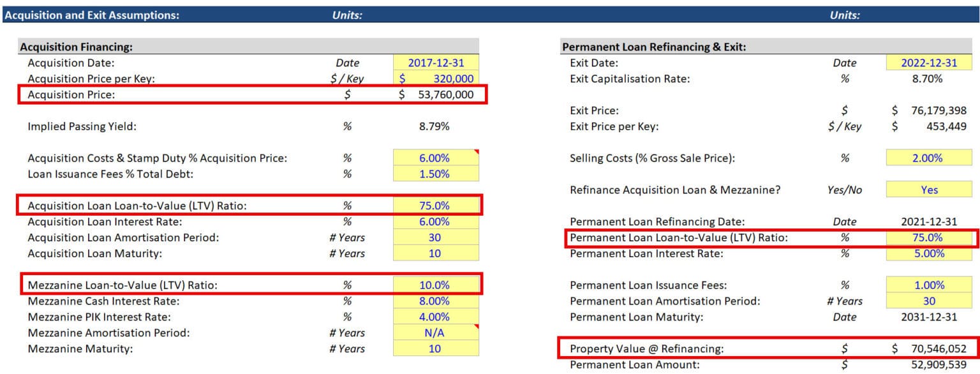Toggle the Refinance Acquisition Loan Yes cell
980x374 pixels.
pos(929,190)
